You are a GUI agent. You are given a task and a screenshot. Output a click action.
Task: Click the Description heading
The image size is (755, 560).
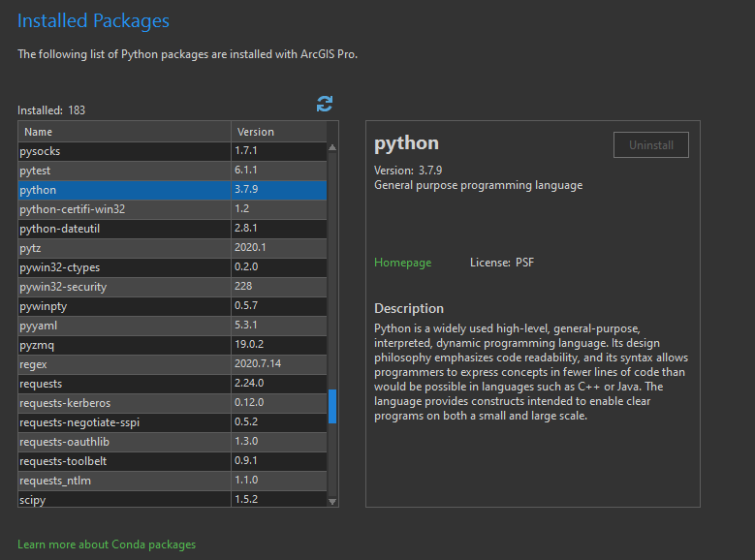click(x=409, y=308)
